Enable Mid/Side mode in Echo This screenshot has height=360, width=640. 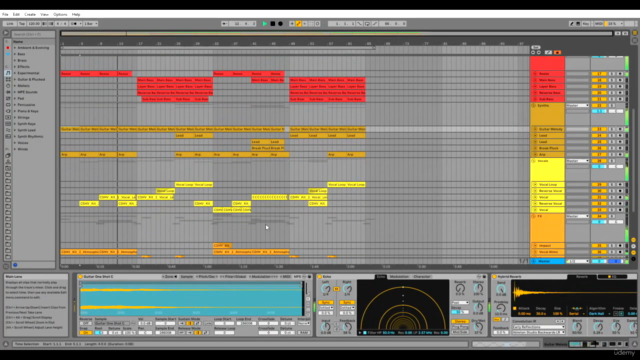460,332
